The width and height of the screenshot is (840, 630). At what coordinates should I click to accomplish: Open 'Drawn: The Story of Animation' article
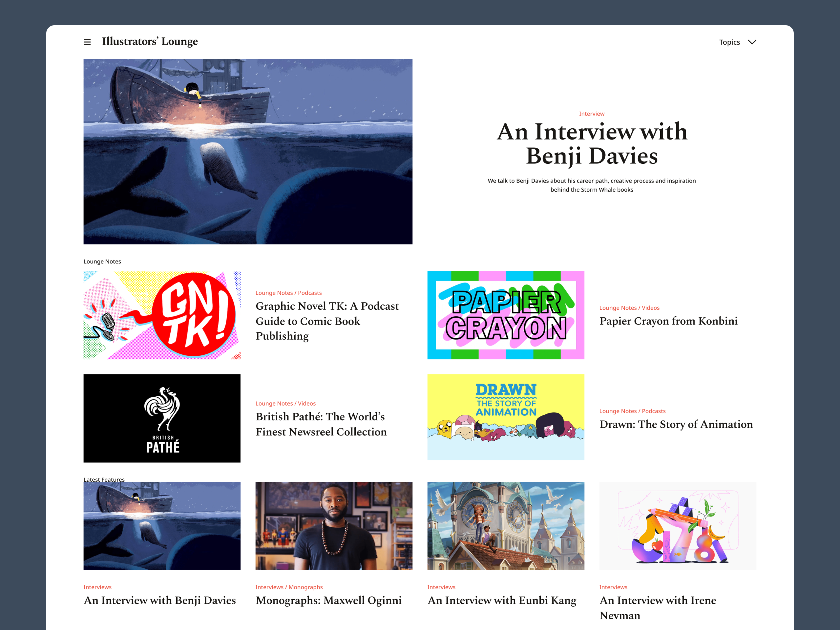pyautogui.click(x=676, y=425)
